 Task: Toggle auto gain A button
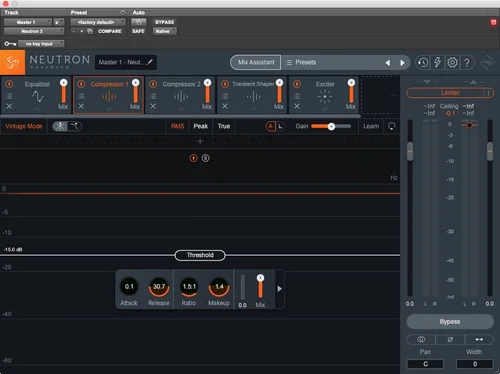click(x=271, y=126)
